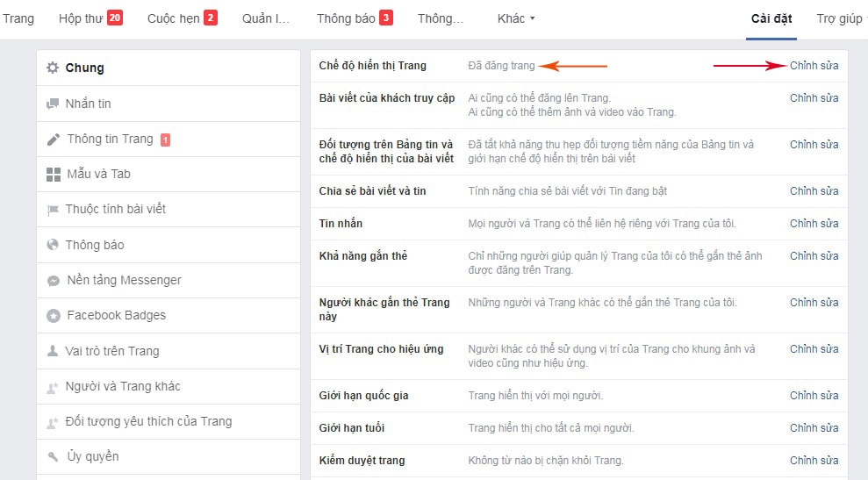Open the Thông báo tab in top bar
Image resolution: width=868 pixels, height=480 pixels.
pos(346,18)
